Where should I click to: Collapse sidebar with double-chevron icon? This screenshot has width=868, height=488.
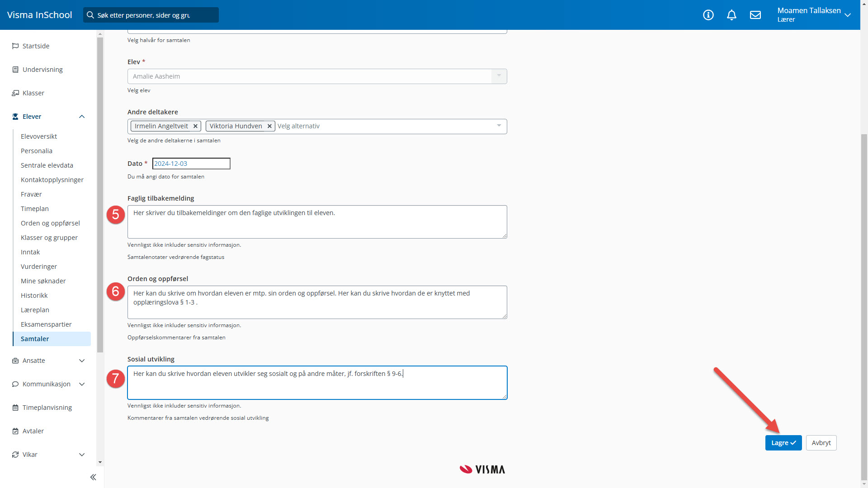pyautogui.click(x=93, y=477)
